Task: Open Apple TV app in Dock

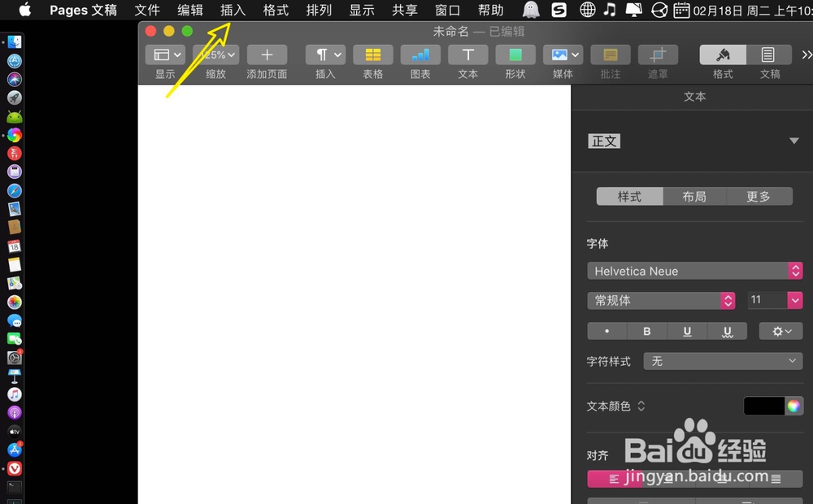Action: pyautogui.click(x=15, y=432)
